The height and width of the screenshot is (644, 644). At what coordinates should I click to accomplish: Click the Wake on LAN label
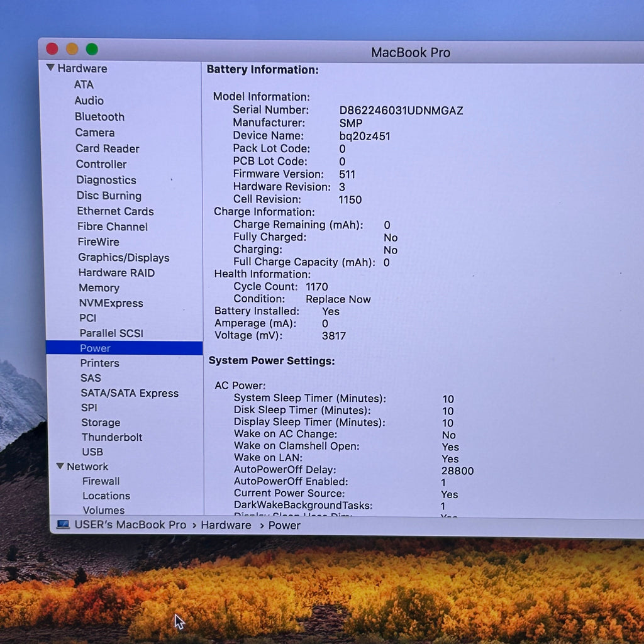point(268,458)
